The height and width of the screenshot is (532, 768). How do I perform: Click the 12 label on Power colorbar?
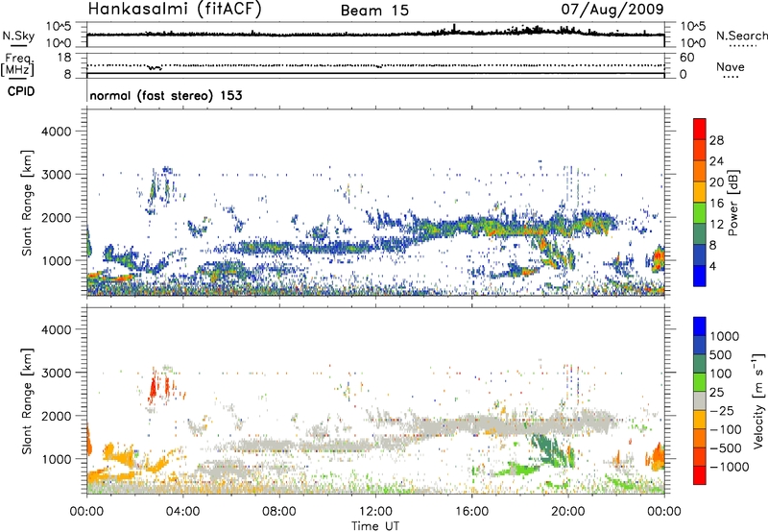716,225
